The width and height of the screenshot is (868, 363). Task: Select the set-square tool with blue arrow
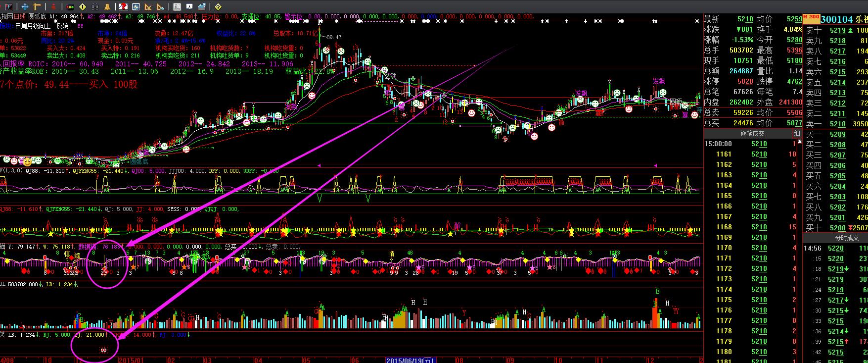tap(160, 7)
